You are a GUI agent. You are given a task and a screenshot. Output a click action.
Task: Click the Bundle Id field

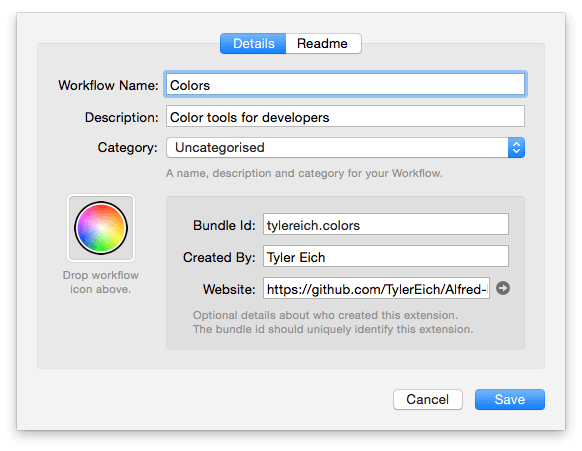[386, 225]
